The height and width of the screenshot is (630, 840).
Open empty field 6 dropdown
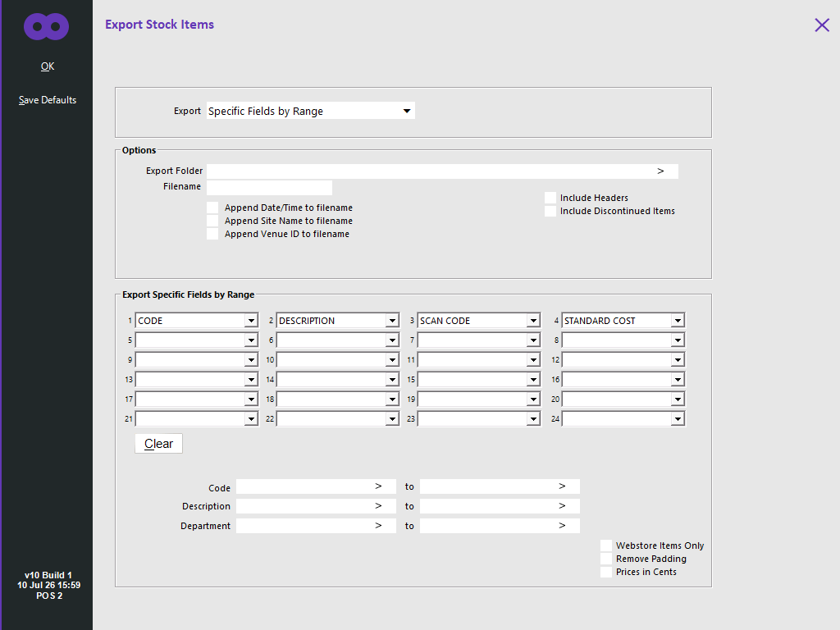tap(392, 340)
